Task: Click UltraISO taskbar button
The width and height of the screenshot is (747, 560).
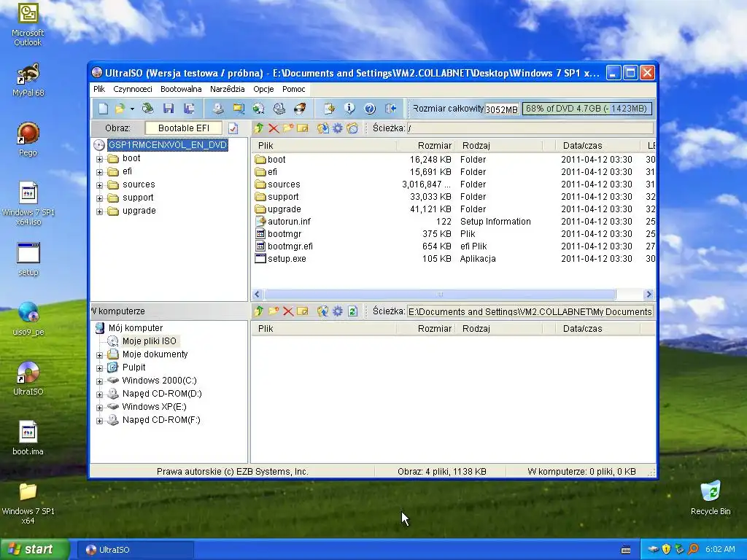Action: coord(135,550)
